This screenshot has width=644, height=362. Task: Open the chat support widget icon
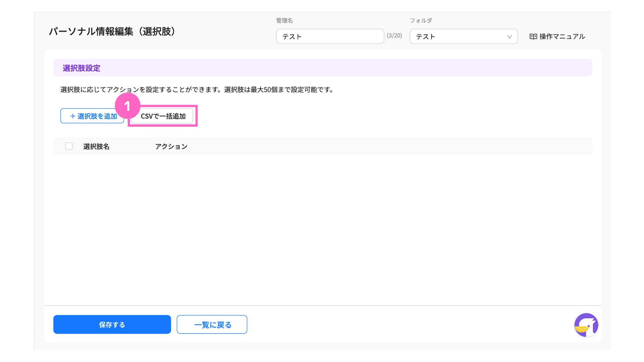pos(586,325)
